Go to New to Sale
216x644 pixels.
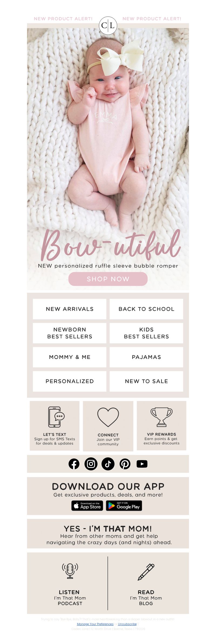[146, 381]
